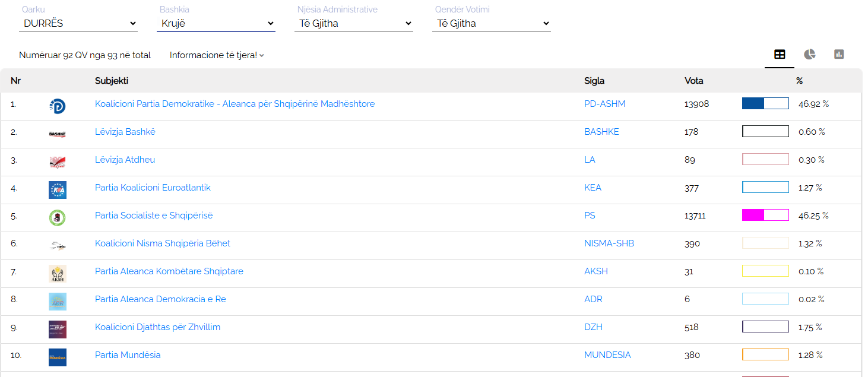
Task: Click the ADR sigla link
Action: pyautogui.click(x=593, y=299)
